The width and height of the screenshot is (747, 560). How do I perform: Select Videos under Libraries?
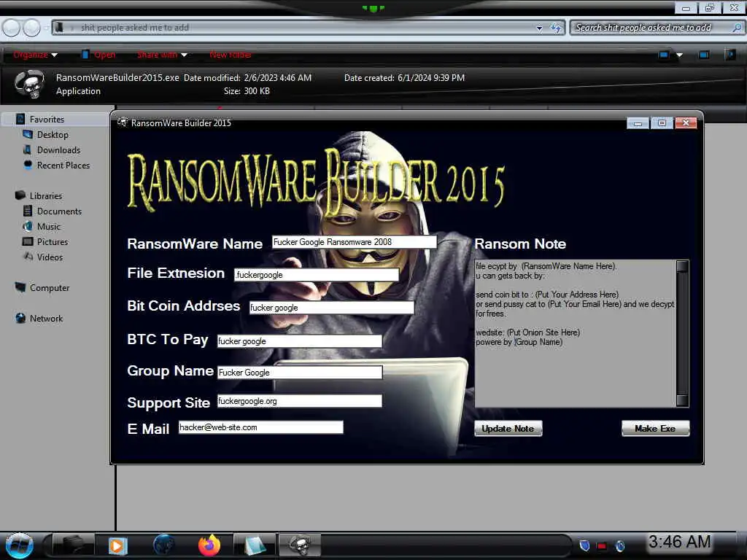50,257
